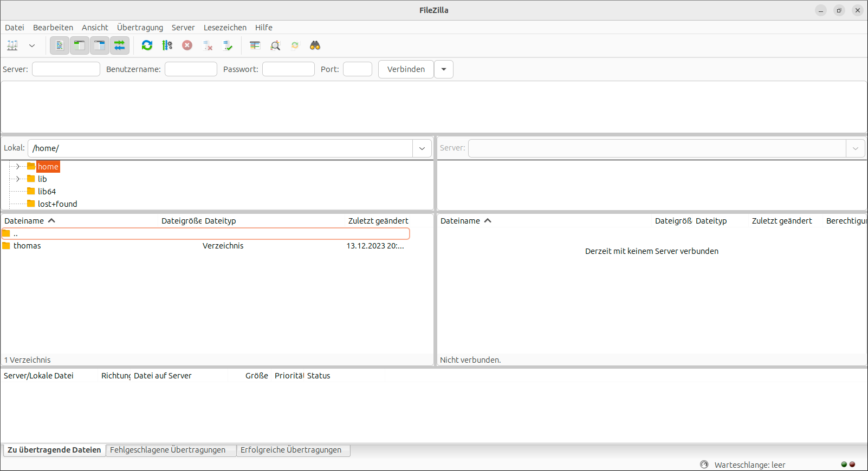Open the Site Manager icon
Viewport: 868px width, 471px height.
[12, 45]
